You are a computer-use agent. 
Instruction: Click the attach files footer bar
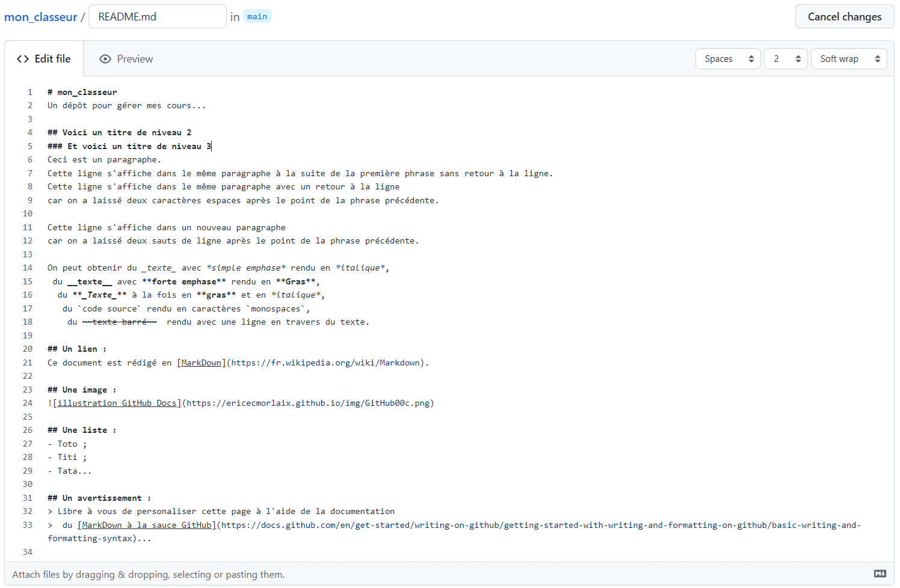pos(449,574)
